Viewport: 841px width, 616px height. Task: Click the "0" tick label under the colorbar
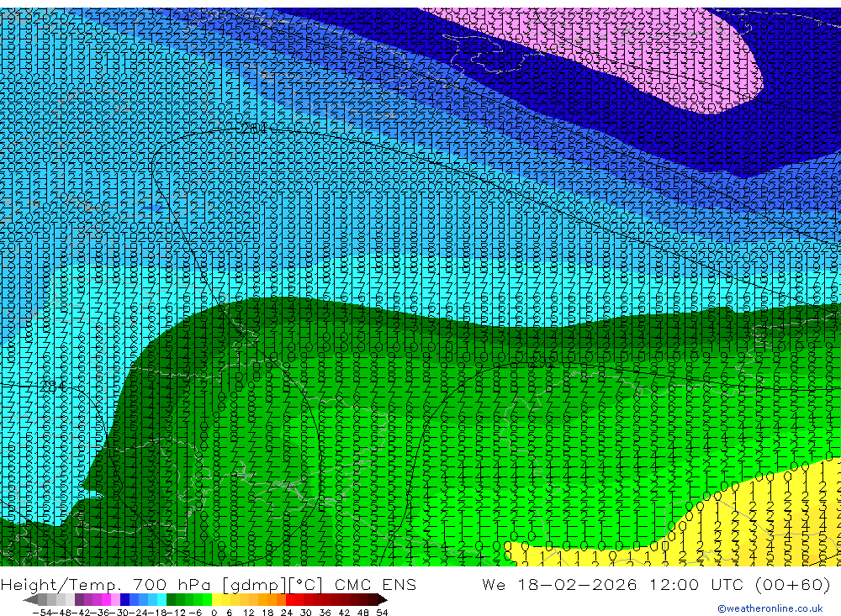point(214,613)
